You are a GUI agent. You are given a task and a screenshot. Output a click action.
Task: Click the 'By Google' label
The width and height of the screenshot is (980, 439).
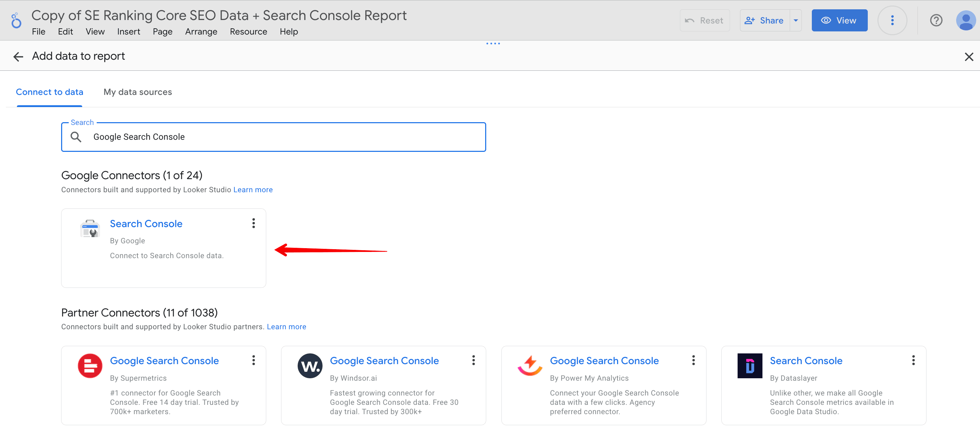pos(127,241)
